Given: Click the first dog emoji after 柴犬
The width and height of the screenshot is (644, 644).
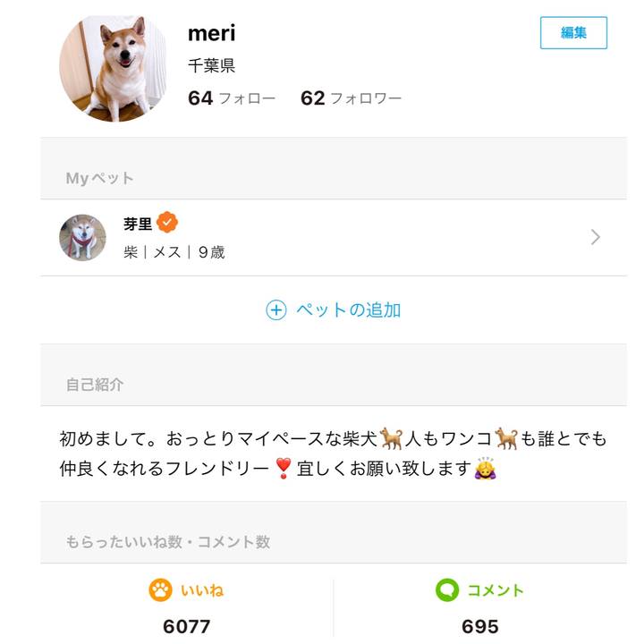Looking at the screenshot, I should [391, 437].
